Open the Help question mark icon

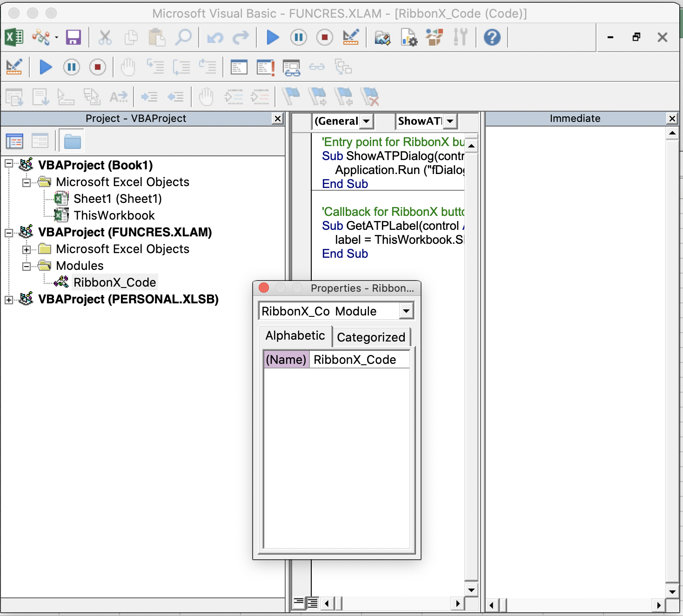(x=492, y=37)
